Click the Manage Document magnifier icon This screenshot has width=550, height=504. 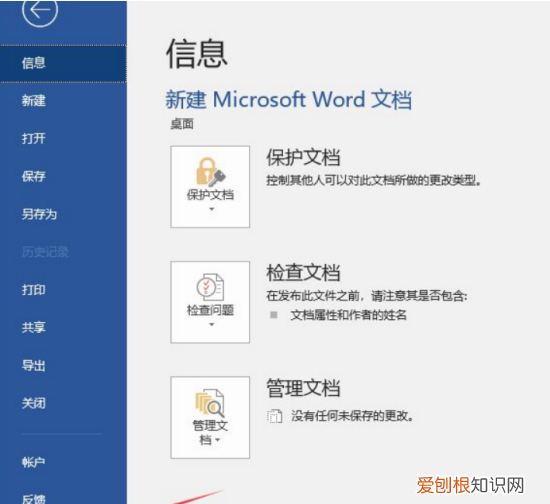coord(210,403)
